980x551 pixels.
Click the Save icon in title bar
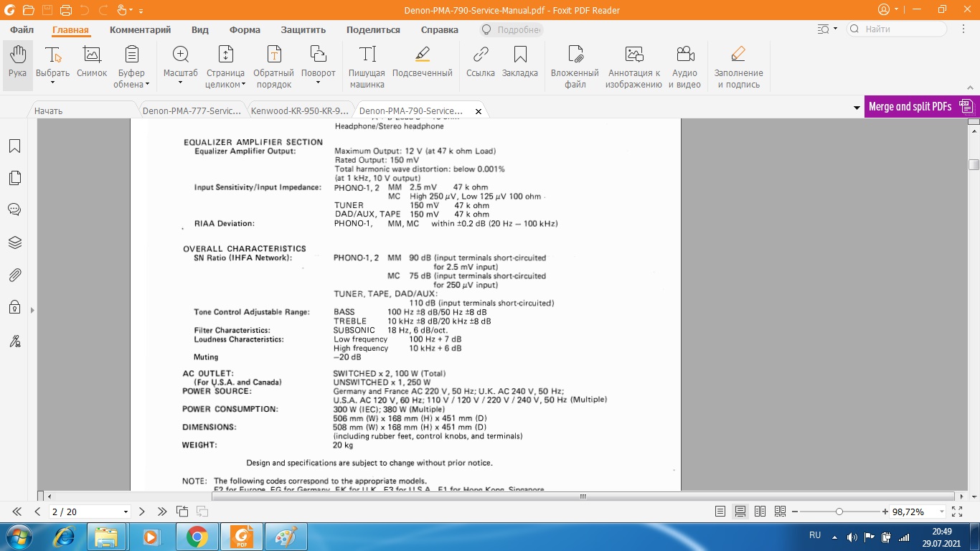[47, 10]
